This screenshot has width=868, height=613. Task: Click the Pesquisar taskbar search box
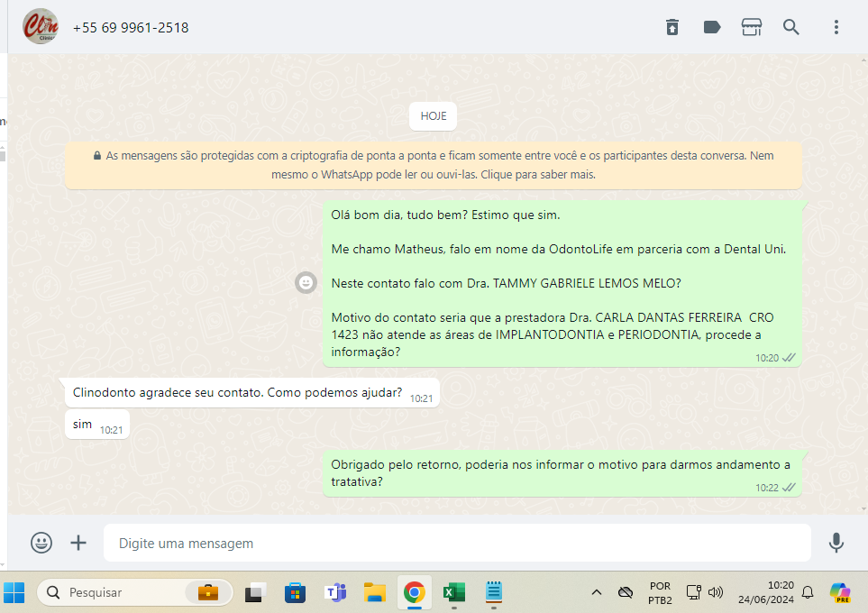pyautogui.click(x=134, y=592)
